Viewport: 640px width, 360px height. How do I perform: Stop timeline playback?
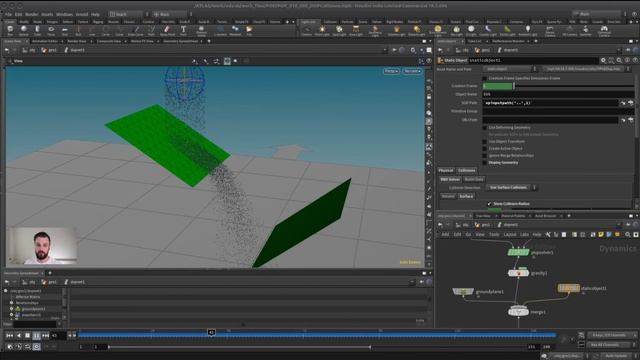click(28, 336)
